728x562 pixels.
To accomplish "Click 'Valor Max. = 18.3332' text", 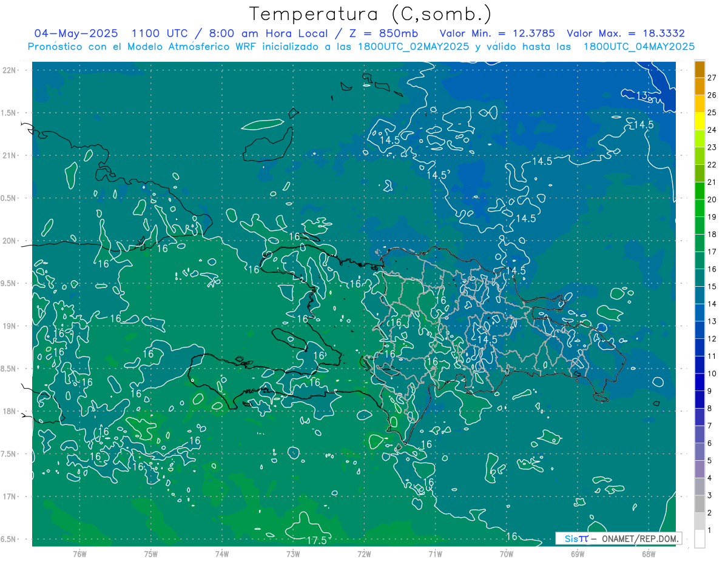I will click(x=626, y=33).
